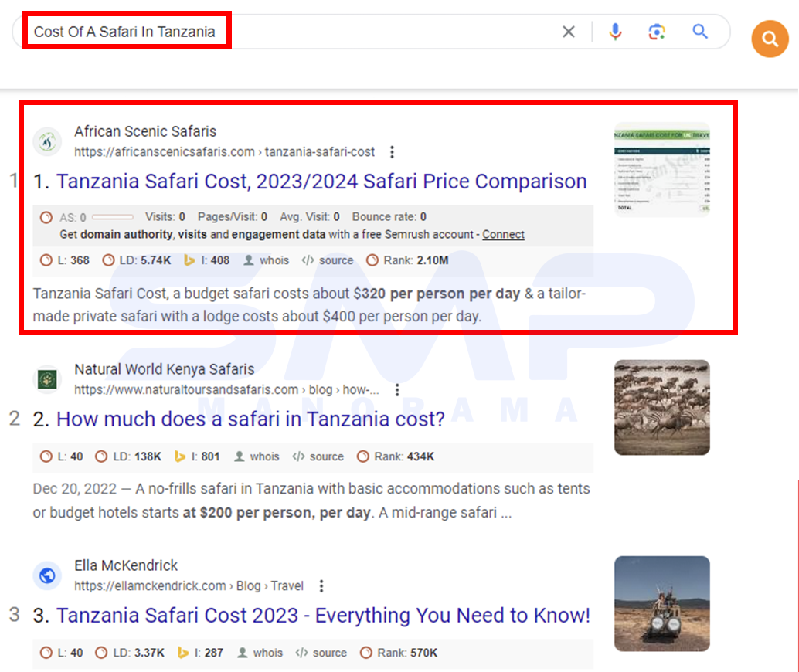This screenshot has height=672, width=799.
Task: Click the Natural World Kenya Safaris site name
Action: coord(164,369)
